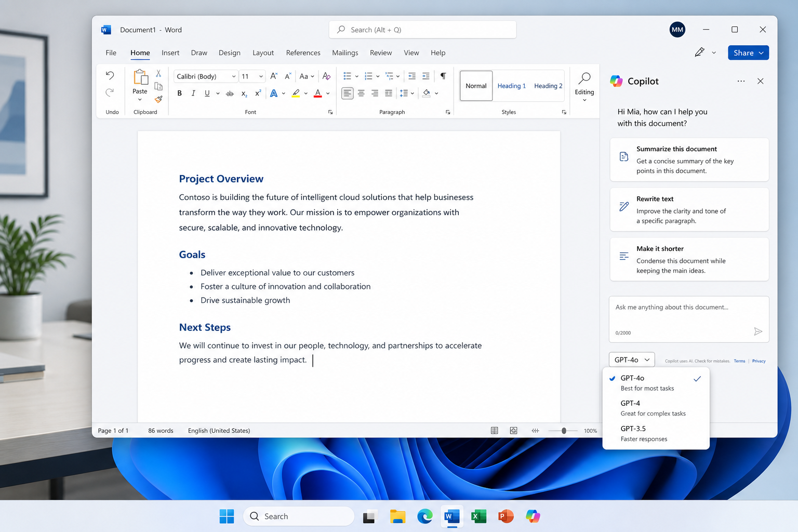Viewport: 798px width, 532px height.
Task: Expand the bullet list dropdown
Action: (x=357, y=76)
